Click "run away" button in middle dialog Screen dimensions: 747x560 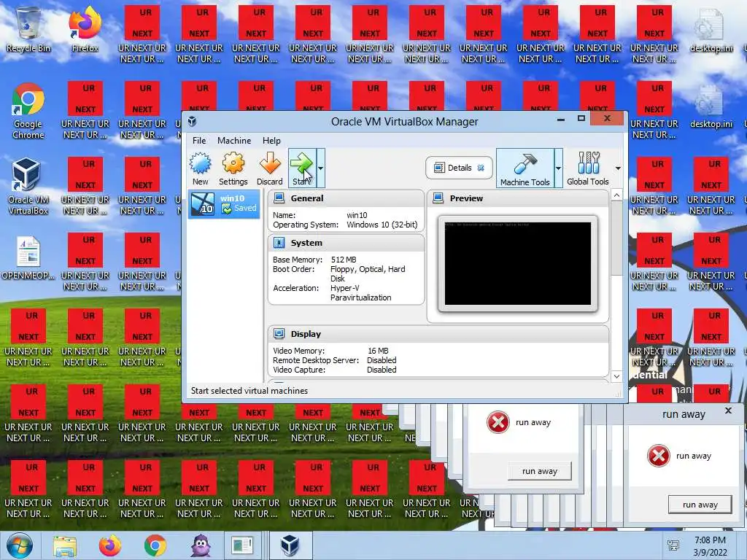click(539, 471)
